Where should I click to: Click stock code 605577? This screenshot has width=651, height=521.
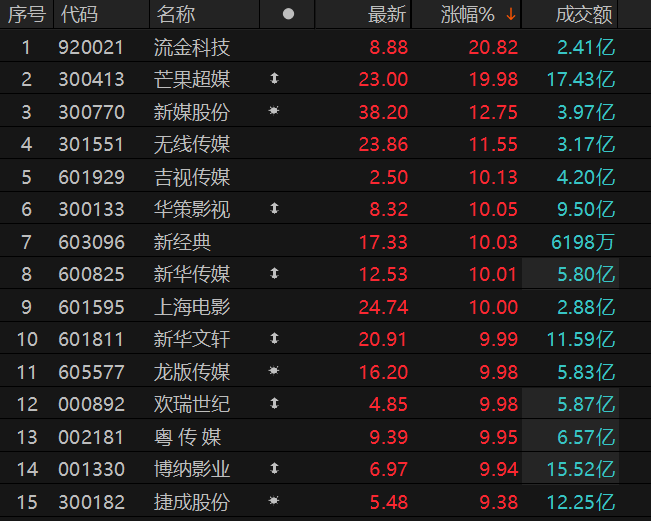(x=91, y=372)
